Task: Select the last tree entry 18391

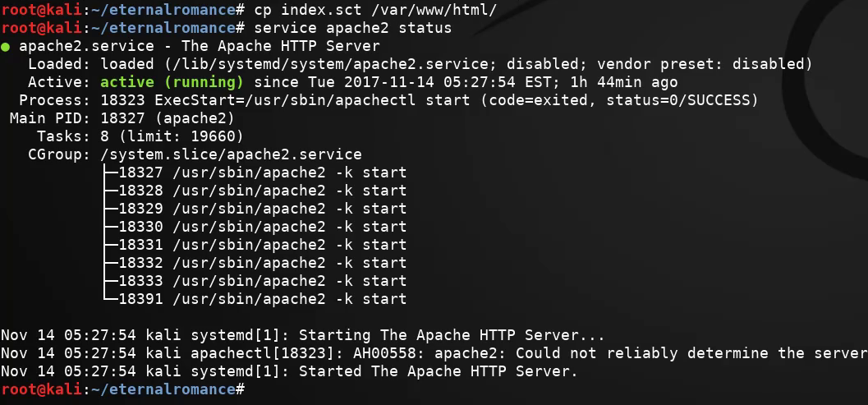Action: pos(263,299)
